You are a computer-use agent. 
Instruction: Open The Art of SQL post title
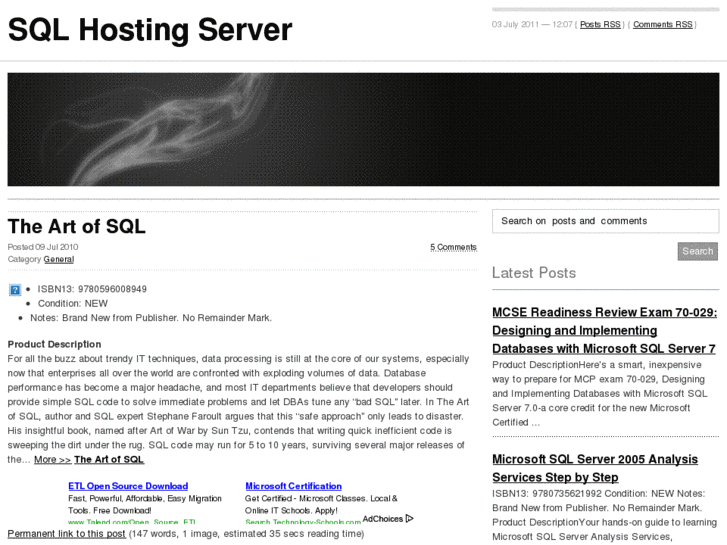click(77, 226)
